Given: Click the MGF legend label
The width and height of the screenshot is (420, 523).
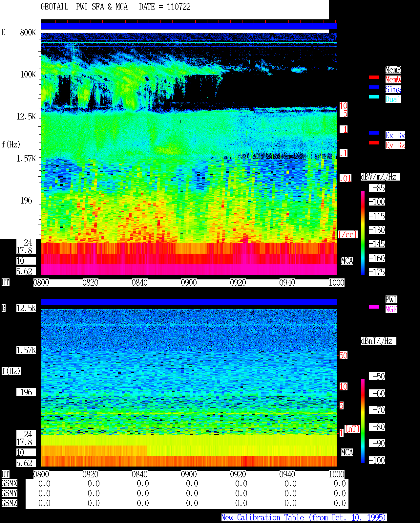Looking at the screenshot, I should click(x=391, y=309).
